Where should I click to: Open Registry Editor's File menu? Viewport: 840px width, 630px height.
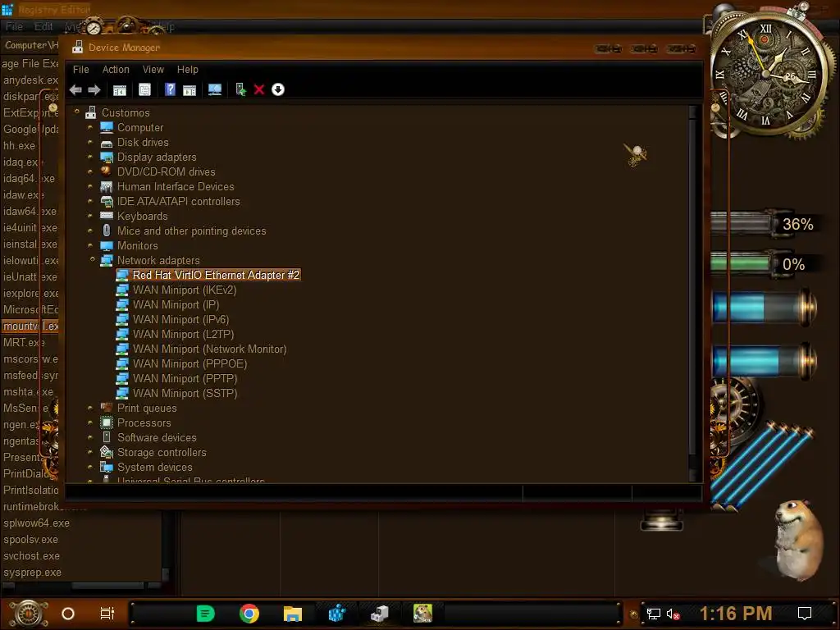point(14,26)
